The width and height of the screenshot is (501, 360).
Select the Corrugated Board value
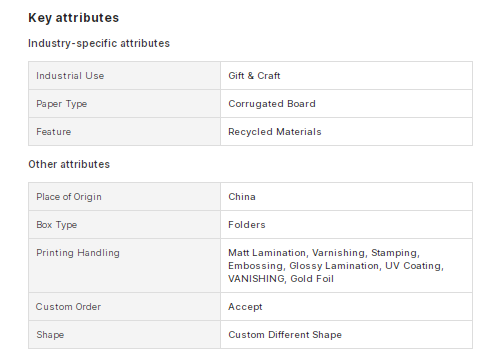click(x=272, y=104)
